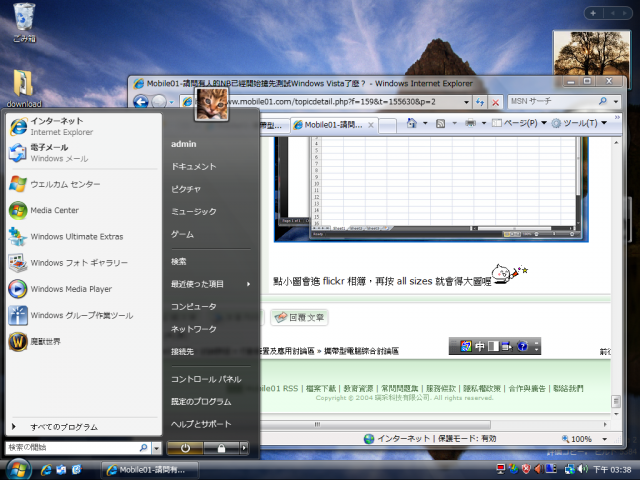Click the Start menu power button
640x480 pixels.
pos(185,448)
